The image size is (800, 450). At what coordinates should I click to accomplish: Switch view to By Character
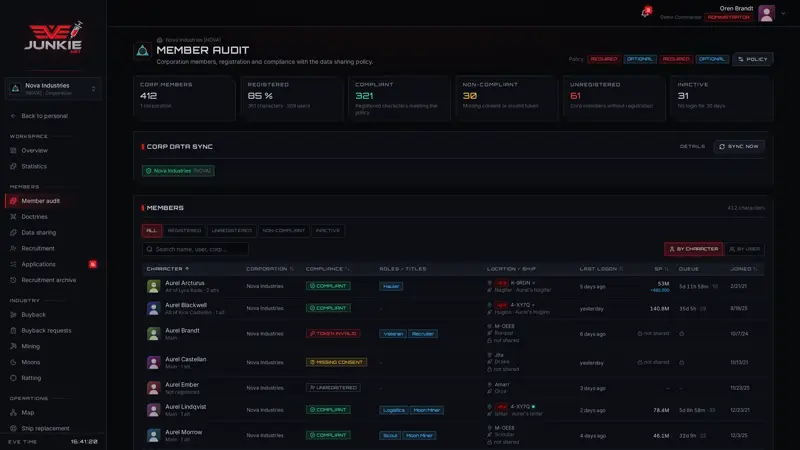coord(693,249)
